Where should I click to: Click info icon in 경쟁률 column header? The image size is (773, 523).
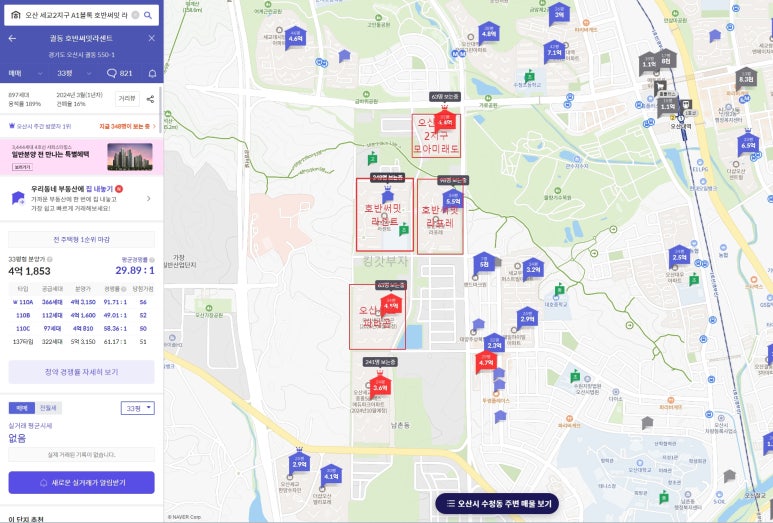(x=124, y=289)
